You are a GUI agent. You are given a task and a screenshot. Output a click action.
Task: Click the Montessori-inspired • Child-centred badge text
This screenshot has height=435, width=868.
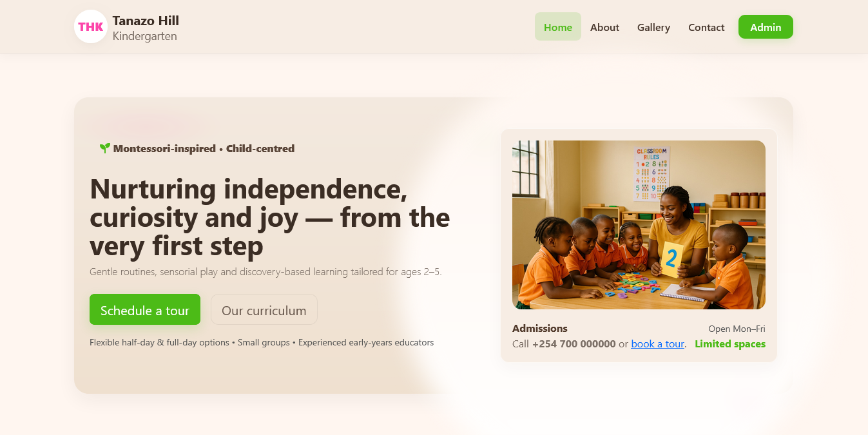204,148
